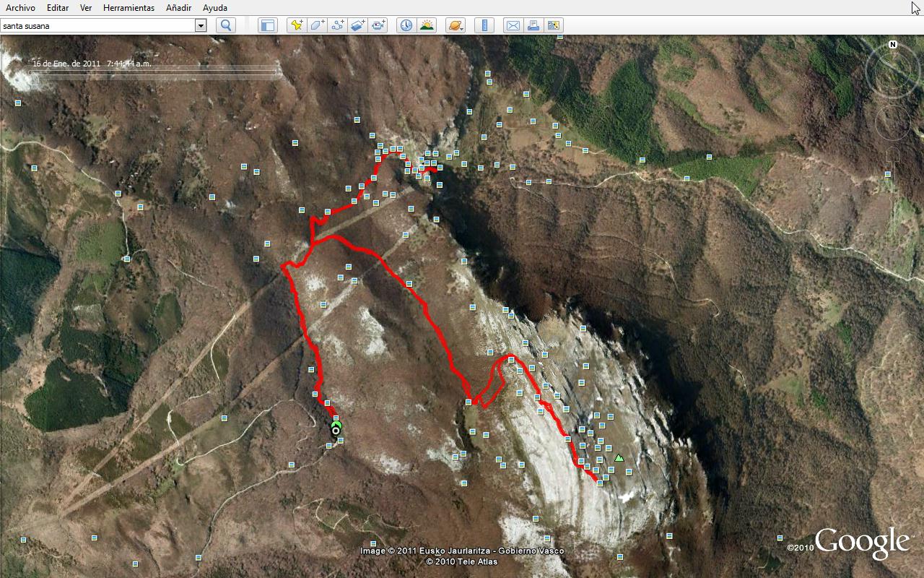Print the current view
The height and width of the screenshot is (578, 924).
[533, 25]
